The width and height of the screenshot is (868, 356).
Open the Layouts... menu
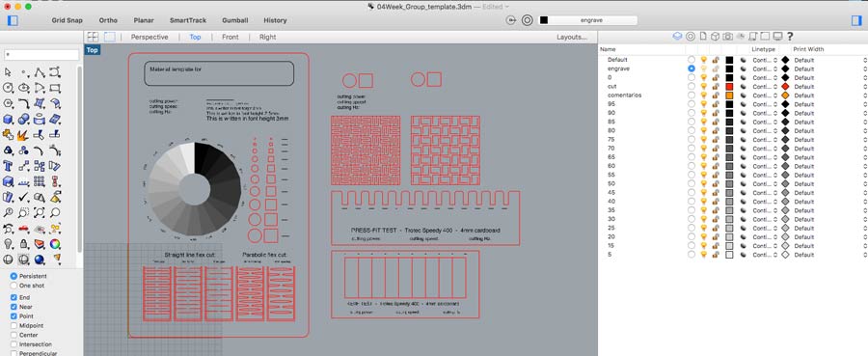tap(572, 37)
